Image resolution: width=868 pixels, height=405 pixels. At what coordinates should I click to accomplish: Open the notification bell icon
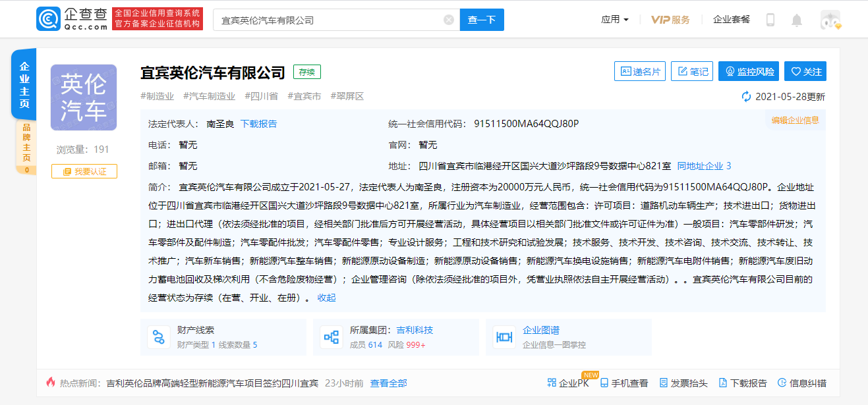pyautogui.click(x=796, y=20)
